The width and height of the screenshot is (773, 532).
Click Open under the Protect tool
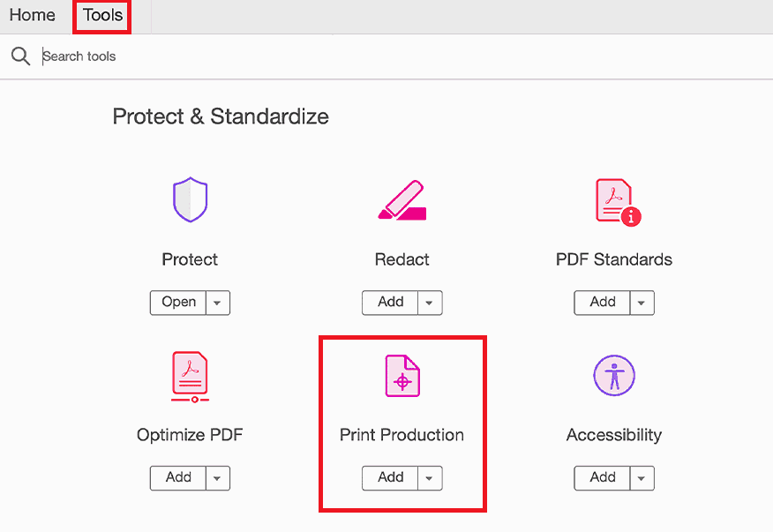point(178,303)
